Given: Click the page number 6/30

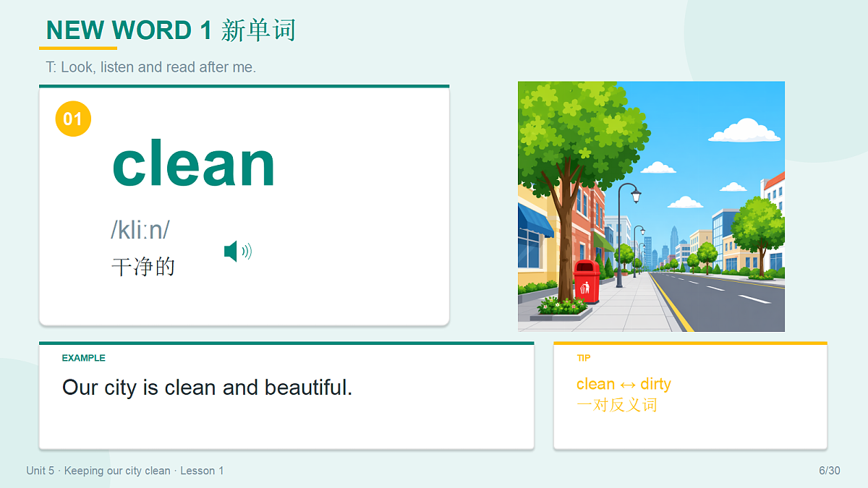Looking at the screenshot, I should (830, 471).
